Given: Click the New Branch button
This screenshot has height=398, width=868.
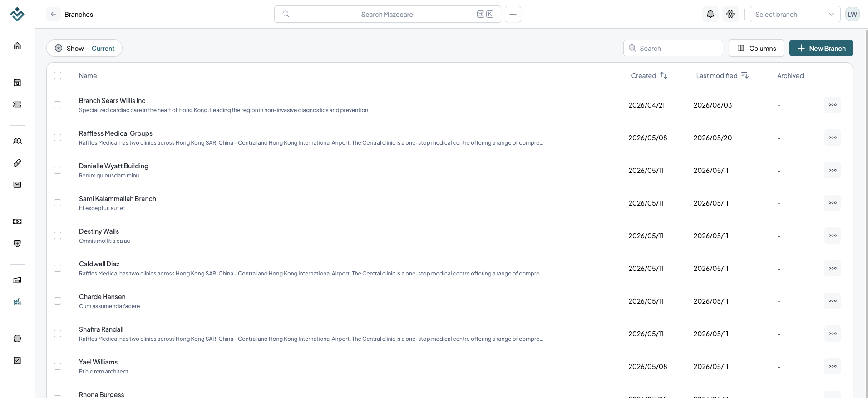Looking at the screenshot, I should (x=821, y=48).
